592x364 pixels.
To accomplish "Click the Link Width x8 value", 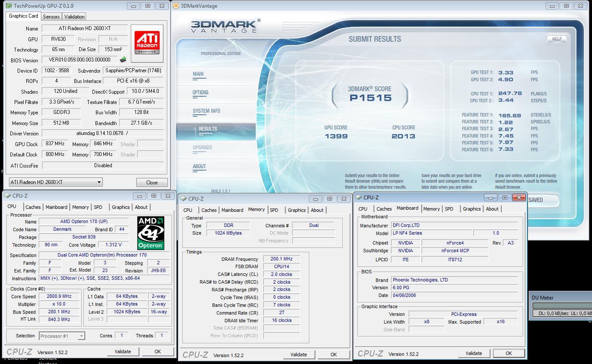I will pyautogui.click(x=426, y=321).
